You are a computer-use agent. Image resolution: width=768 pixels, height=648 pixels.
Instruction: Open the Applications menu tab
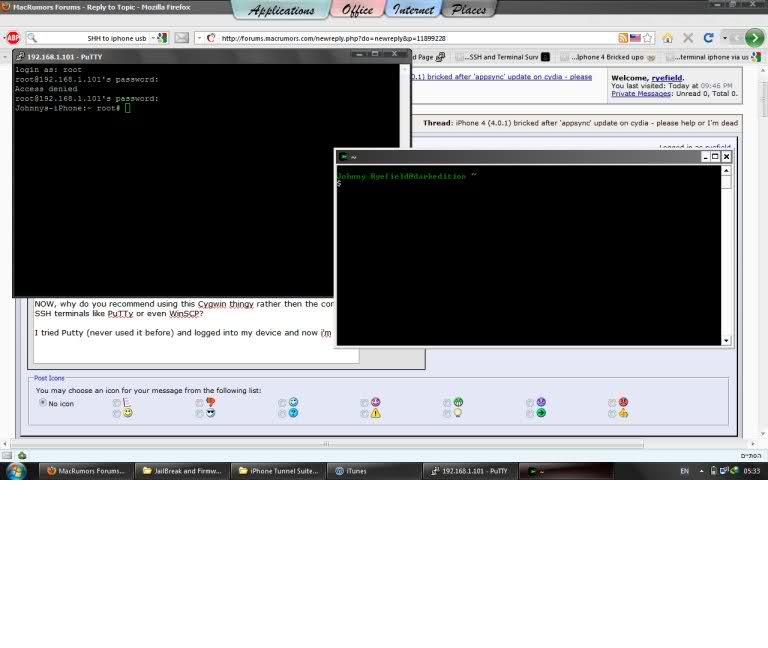point(281,10)
